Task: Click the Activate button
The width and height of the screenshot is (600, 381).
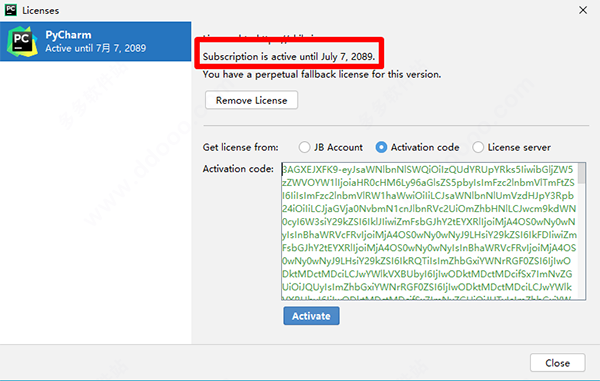Action: click(x=311, y=316)
